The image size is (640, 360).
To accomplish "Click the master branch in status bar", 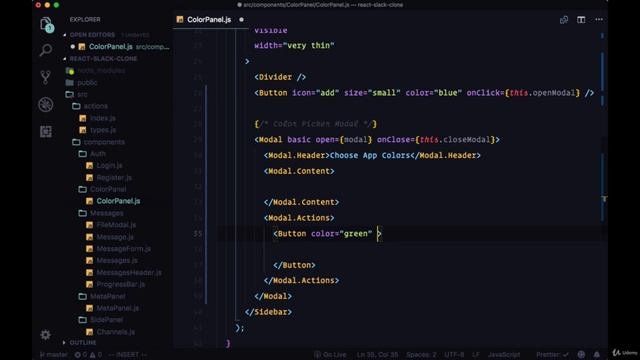I will [54, 355].
